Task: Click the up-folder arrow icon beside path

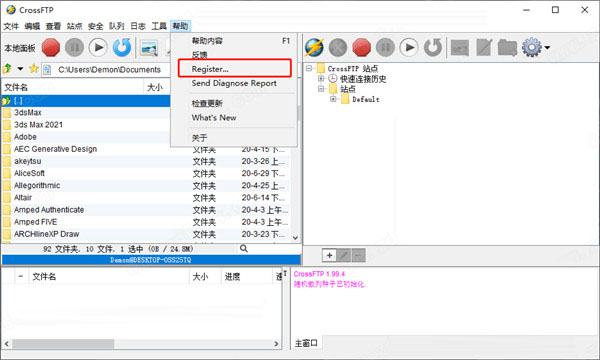Action: [7, 69]
